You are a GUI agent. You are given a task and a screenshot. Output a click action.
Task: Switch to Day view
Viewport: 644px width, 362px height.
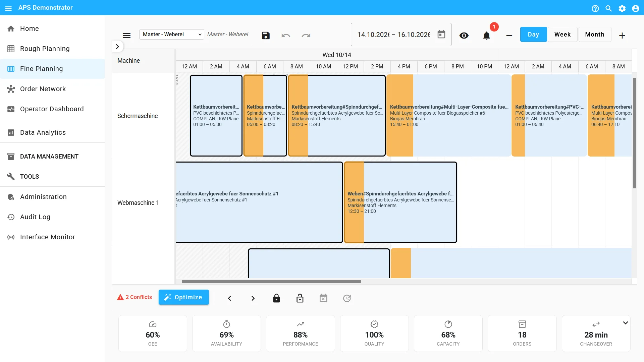click(x=533, y=35)
